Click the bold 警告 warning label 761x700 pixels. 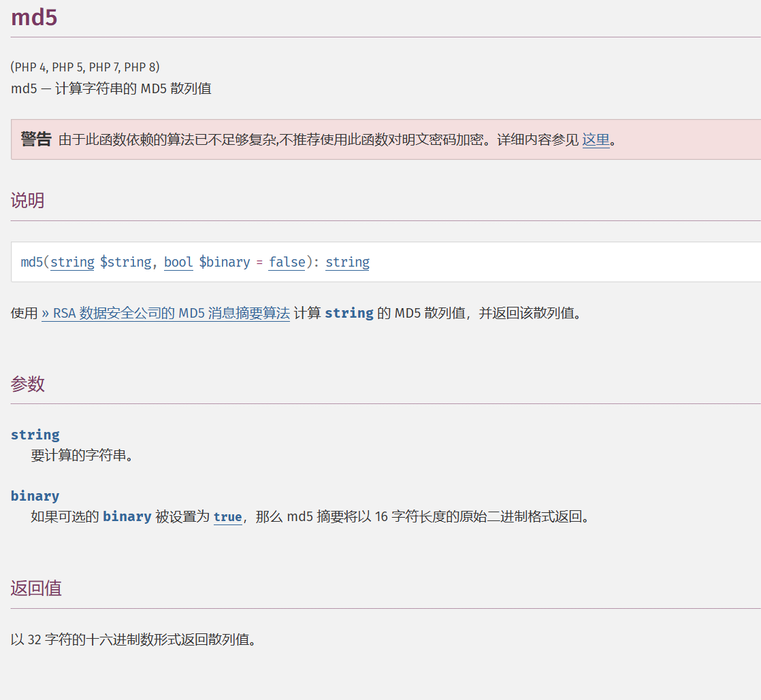pyautogui.click(x=36, y=139)
